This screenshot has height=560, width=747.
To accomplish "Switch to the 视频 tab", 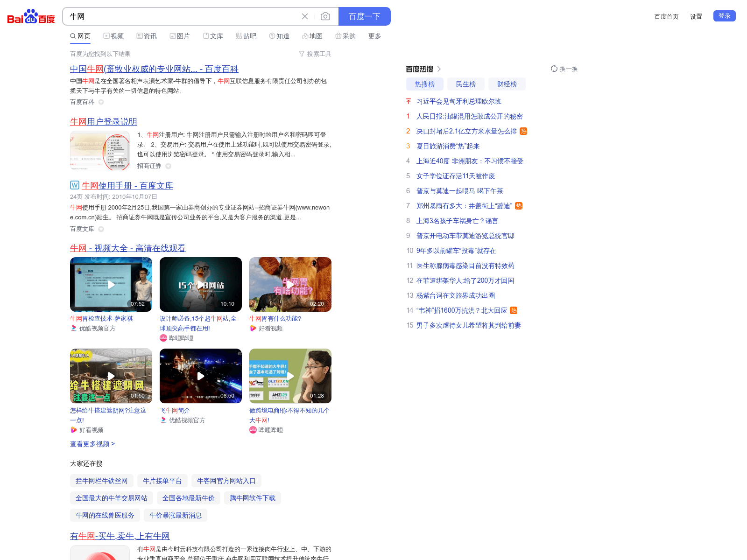I will click(113, 36).
